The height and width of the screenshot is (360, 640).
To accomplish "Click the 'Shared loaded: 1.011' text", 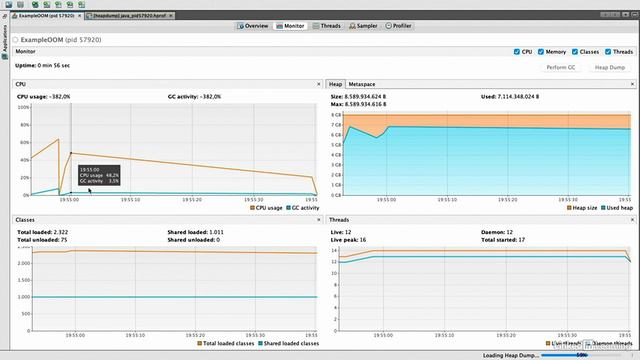I will pyautogui.click(x=196, y=232).
